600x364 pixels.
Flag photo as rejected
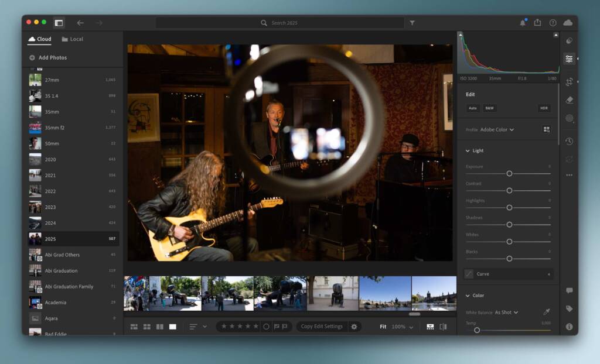(285, 327)
